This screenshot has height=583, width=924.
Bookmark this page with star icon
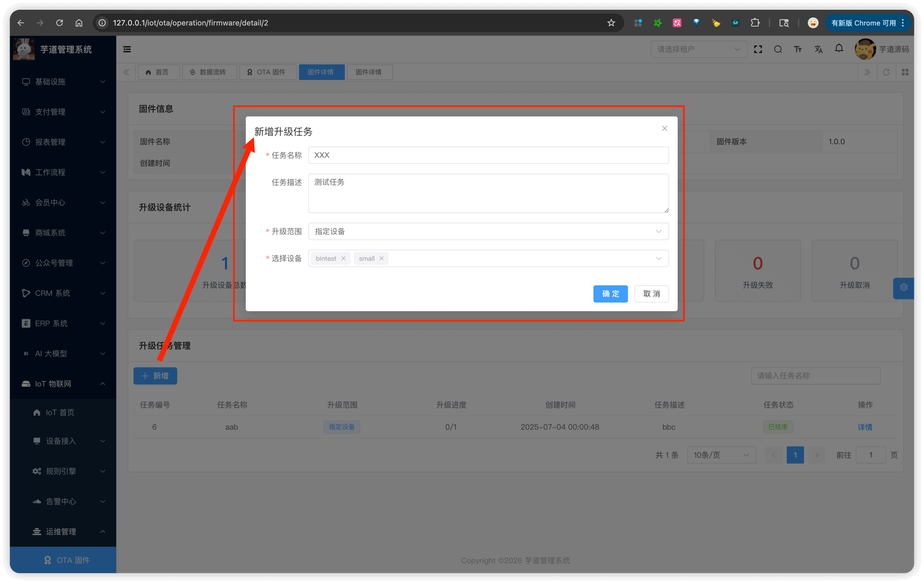[611, 23]
